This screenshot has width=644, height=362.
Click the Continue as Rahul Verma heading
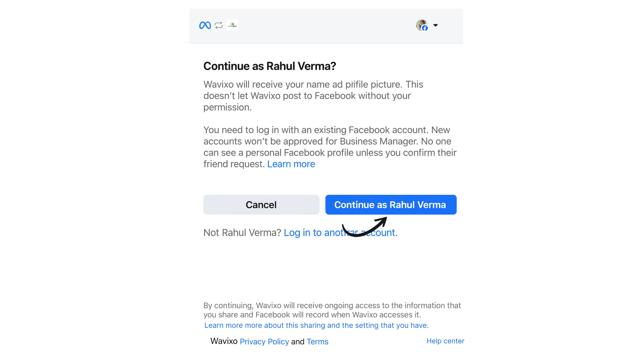pos(270,66)
